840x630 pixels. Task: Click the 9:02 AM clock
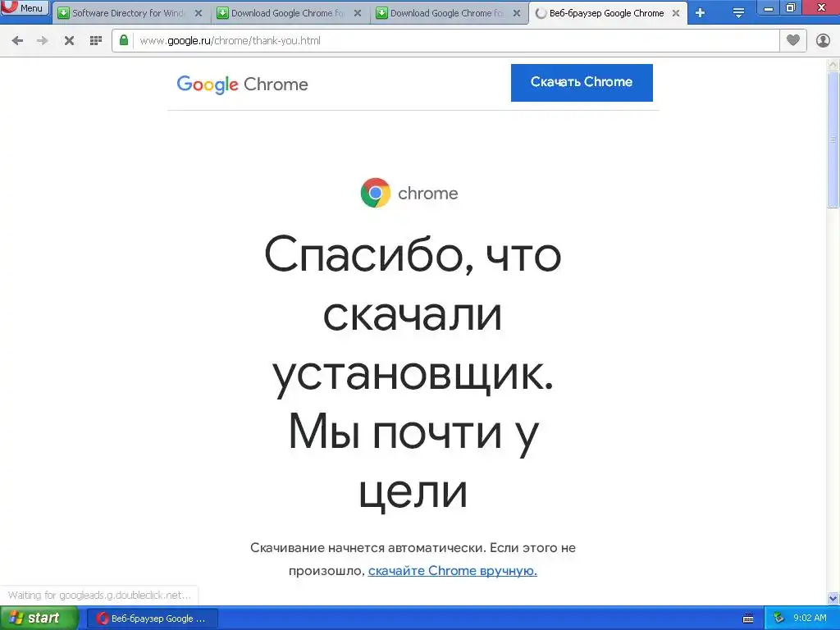coord(810,618)
